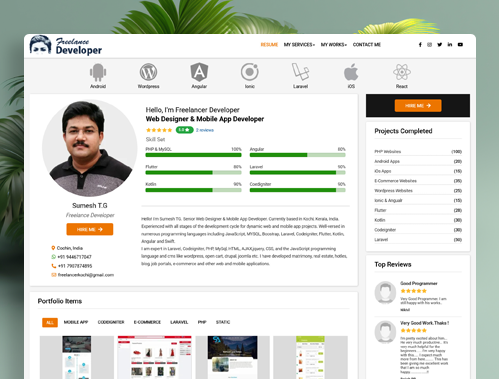Viewport: 499px width, 379px height.
Task: Click reviewer avatar for Very Good Work review
Action: (385, 332)
